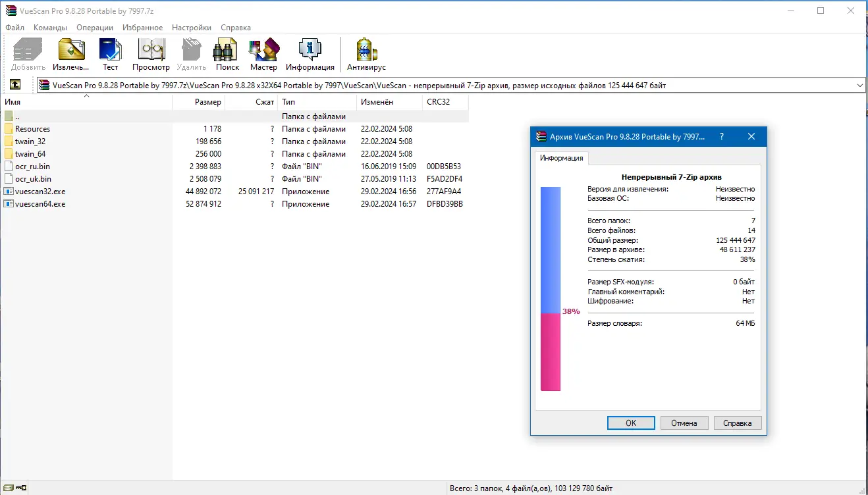Run the Тест archive integrity check
This screenshot has width=868, height=495.
[110, 53]
